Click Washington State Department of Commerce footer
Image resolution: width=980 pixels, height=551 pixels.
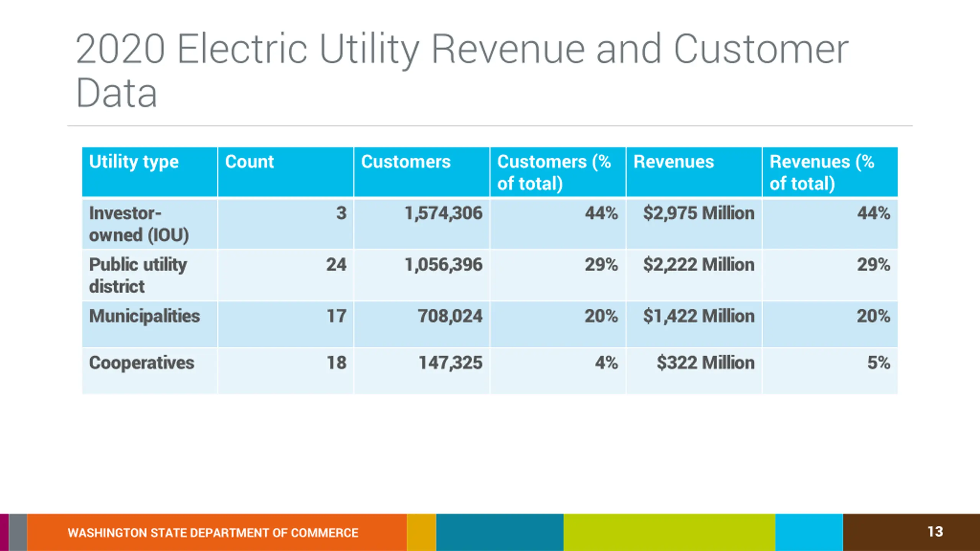[x=213, y=533]
